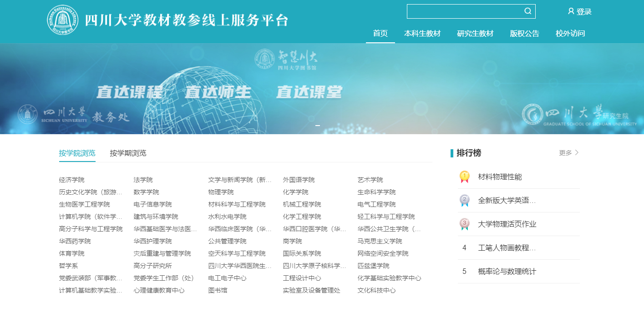
Task: Select 网络空间安全学院 in the list
Action: tap(383, 254)
